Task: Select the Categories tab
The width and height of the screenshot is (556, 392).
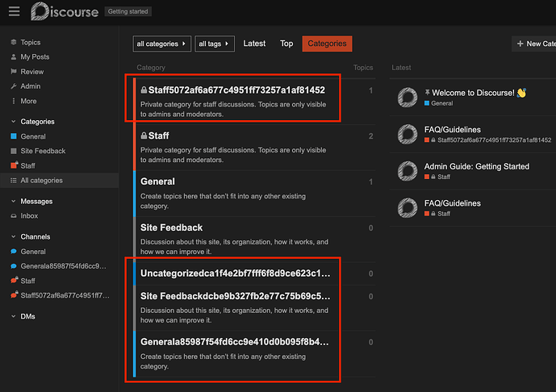Action: (x=327, y=44)
